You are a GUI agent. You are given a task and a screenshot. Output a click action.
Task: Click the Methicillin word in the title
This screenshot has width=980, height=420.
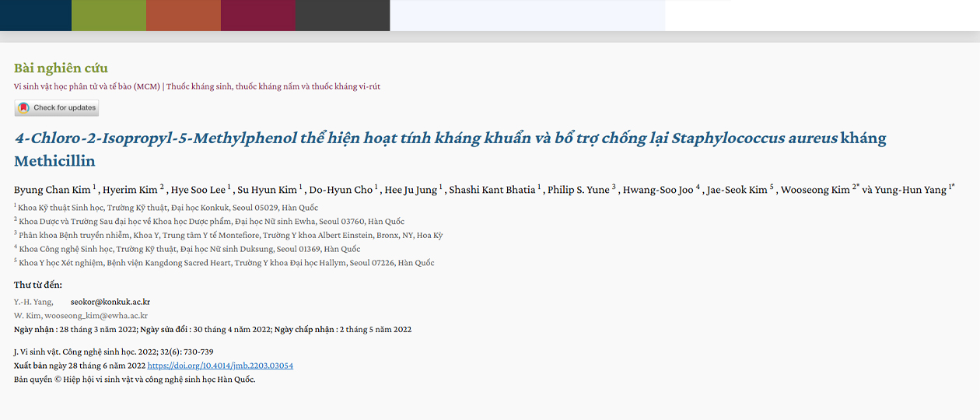tap(54, 162)
